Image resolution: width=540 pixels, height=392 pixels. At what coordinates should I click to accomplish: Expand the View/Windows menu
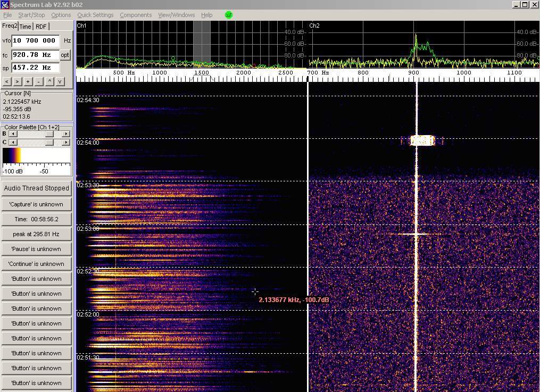pyautogui.click(x=176, y=15)
